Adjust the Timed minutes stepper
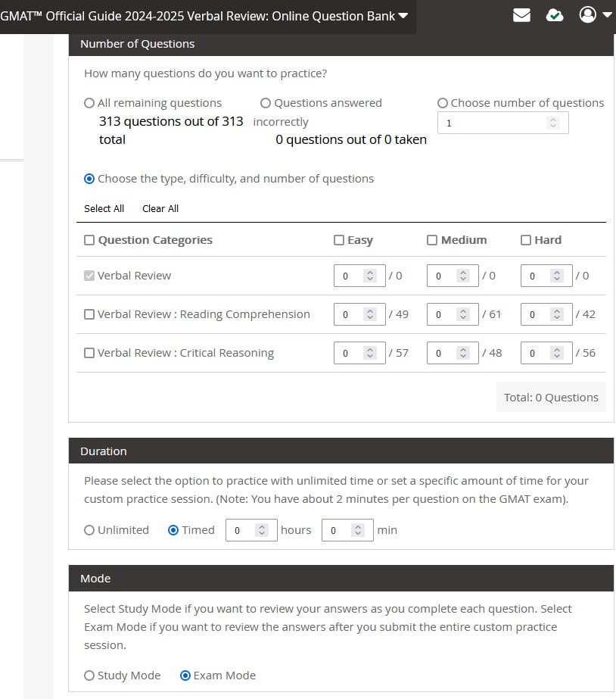The width and height of the screenshot is (616, 699). [x=359, y=530]
